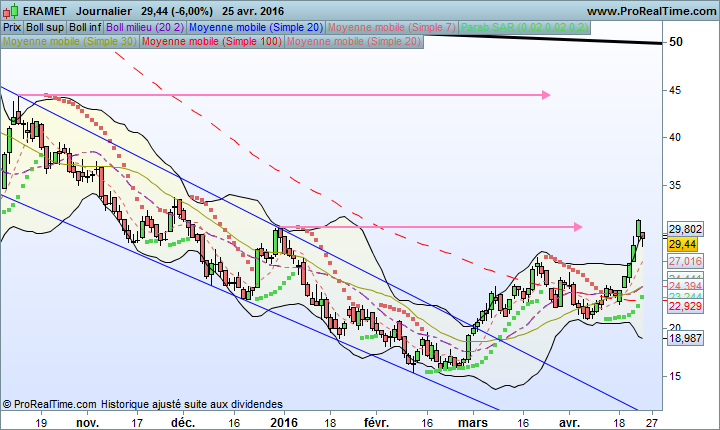Click the mars label on time axis
720x430 pixels.
click(x=473, y=422)
